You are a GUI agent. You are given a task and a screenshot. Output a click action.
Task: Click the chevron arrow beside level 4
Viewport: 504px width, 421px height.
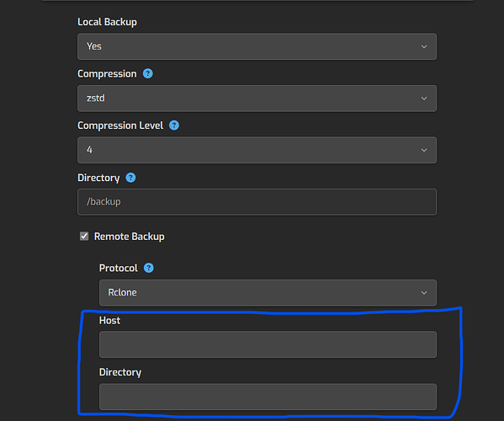424,150
